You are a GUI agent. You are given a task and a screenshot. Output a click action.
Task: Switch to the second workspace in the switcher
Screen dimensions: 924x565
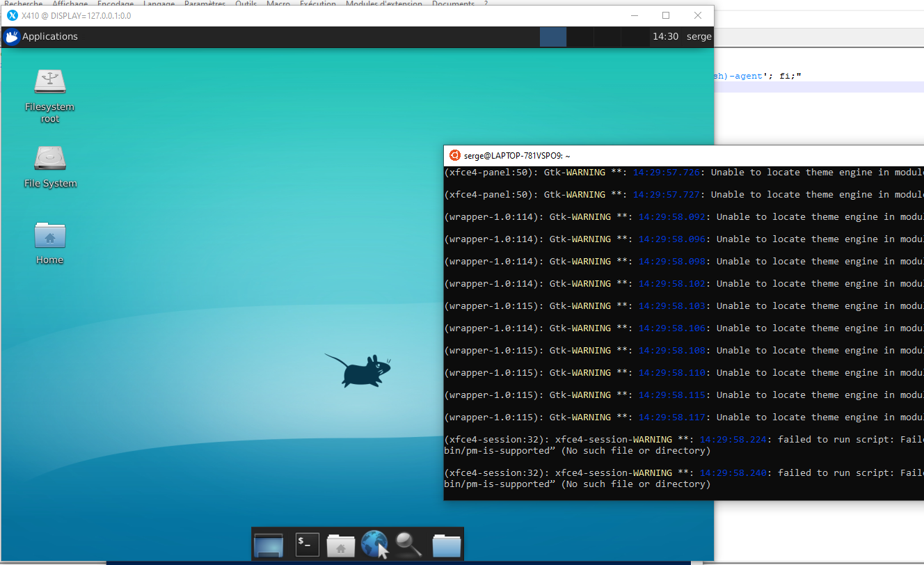coord(580,37)
